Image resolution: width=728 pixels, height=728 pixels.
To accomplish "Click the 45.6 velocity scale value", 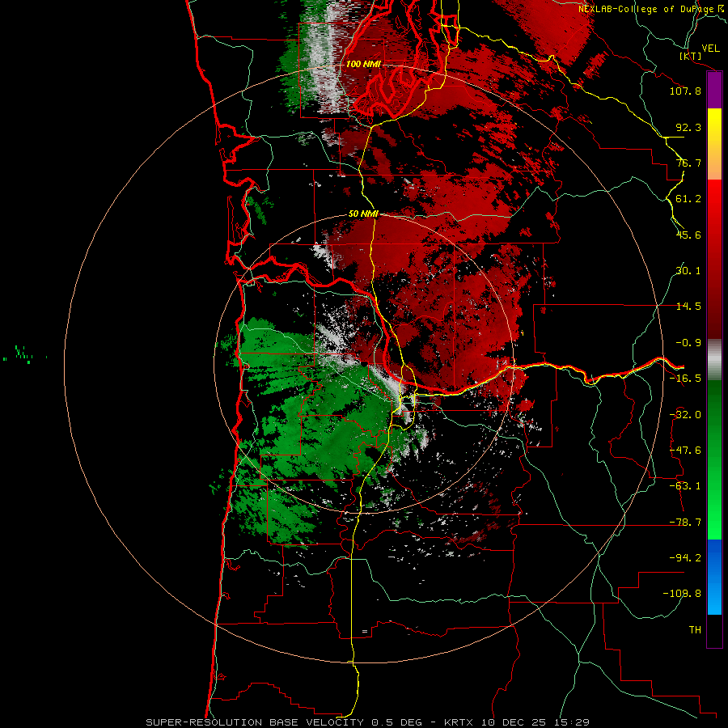I will coord(688,235).
